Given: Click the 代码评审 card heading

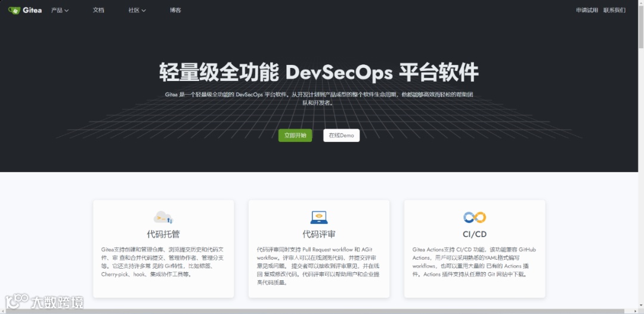Looking at the screenshot, I should click(318, 234).
